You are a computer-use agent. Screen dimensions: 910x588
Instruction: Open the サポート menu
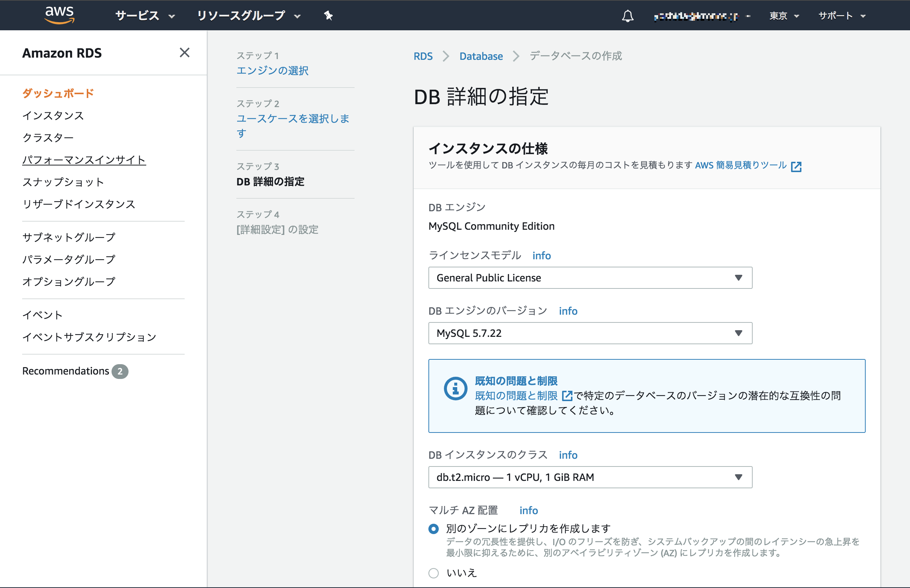(x=842, y=16)
